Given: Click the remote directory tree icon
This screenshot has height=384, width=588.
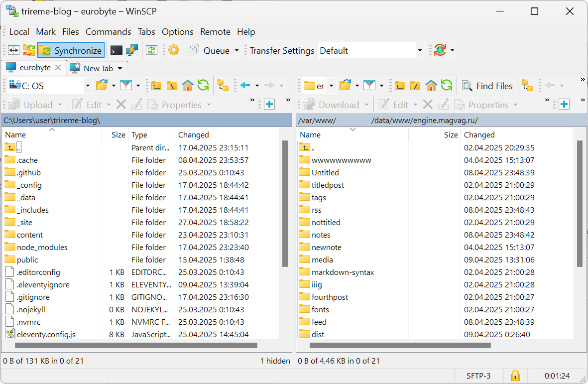Looking at the screenshot, I should point(528,86).
